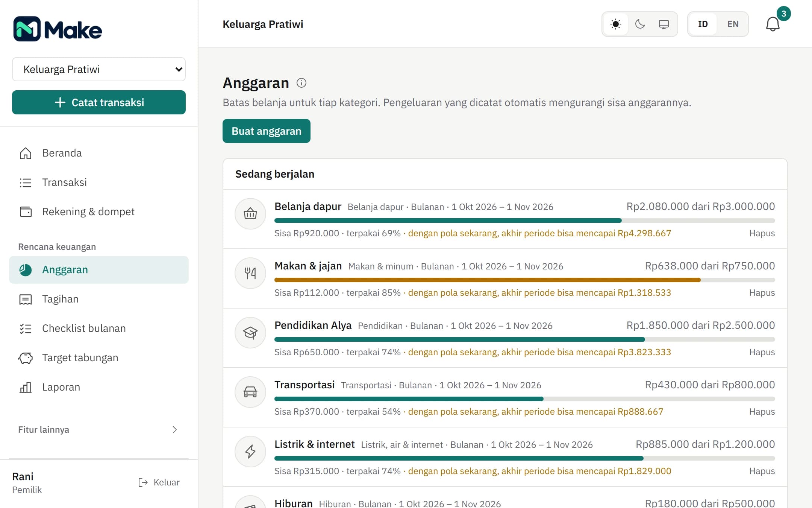This screenshot has height=508, width=812.
Task: Click Keluar to log out
Action: coord(159,482)
